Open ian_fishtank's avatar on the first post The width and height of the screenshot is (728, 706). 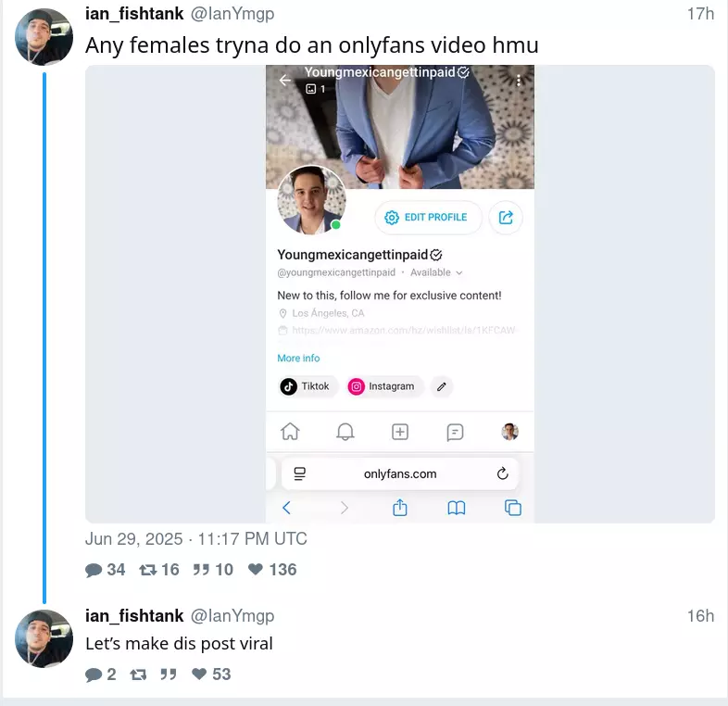pos(44,37)
